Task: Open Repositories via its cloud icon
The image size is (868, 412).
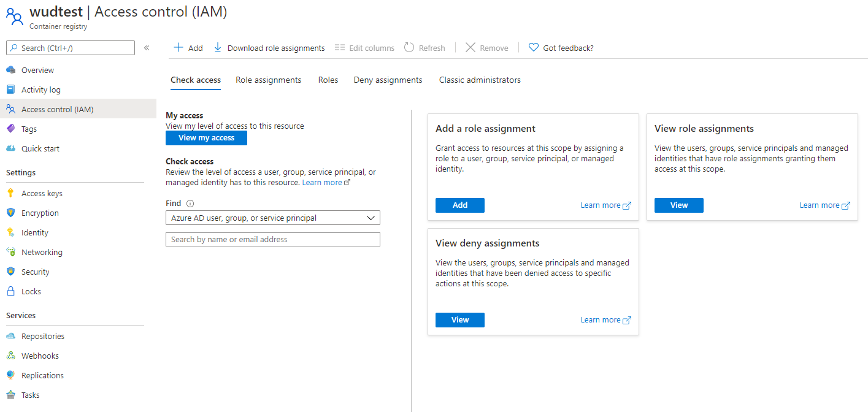Action: (10, 336)
